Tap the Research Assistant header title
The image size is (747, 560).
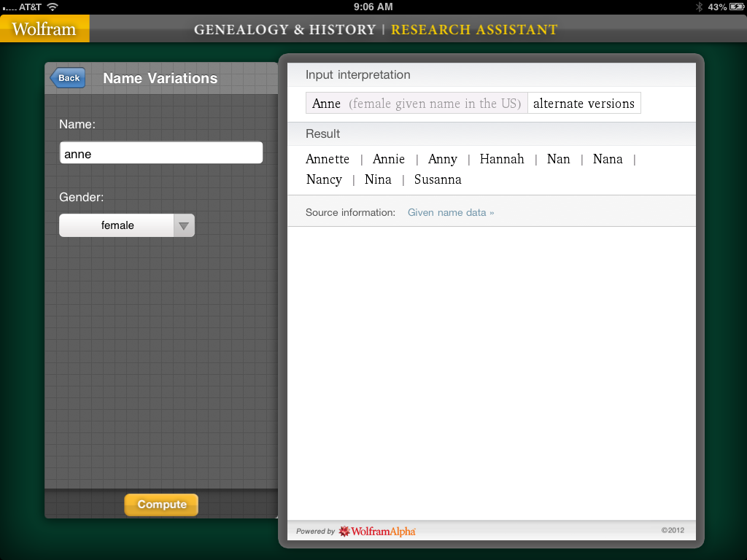click(x=474, y=30)
